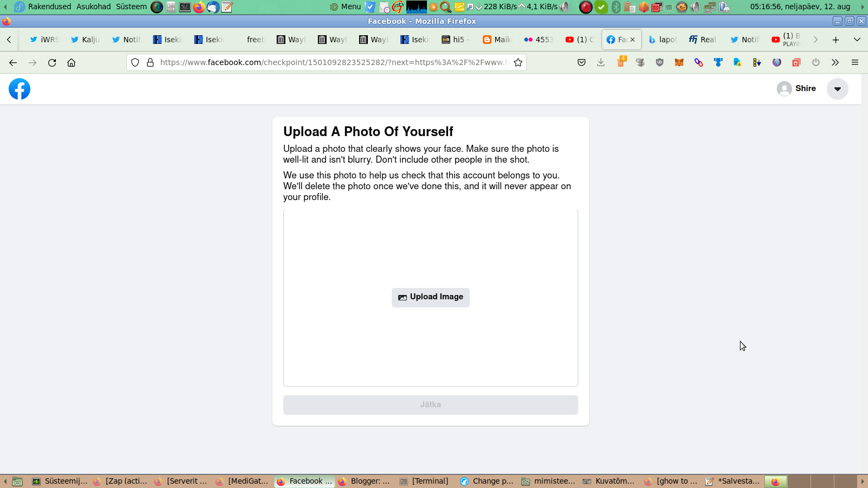Switch to the freeb tab
The height and width of the screenshot is (488, 868).
pos(251,40)
